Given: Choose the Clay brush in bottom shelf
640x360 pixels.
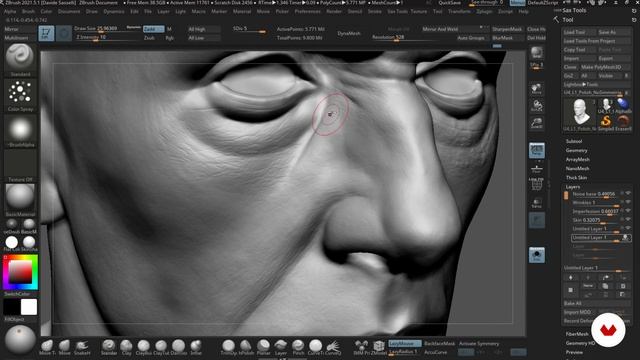Looking at the screenshot, I should tap(126, 347).
